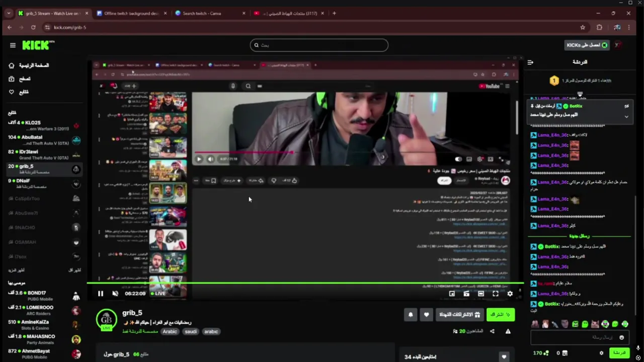Click the green stream progress bar
Screen dimensions: 644x362
click(305, 283)
